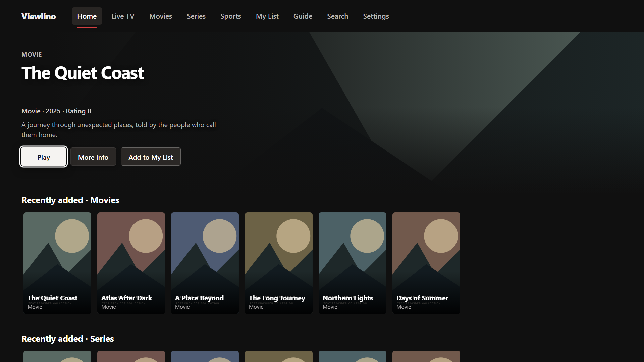Viewport: 644px width, 362px height.
Task: Open the Atlas After Dark card
Action: tap(131, 263)
